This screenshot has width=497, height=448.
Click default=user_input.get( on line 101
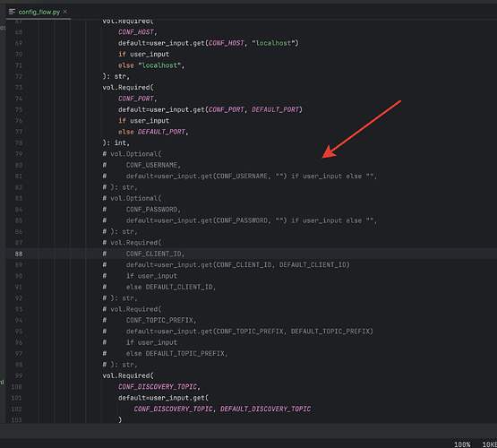point(163,398)
